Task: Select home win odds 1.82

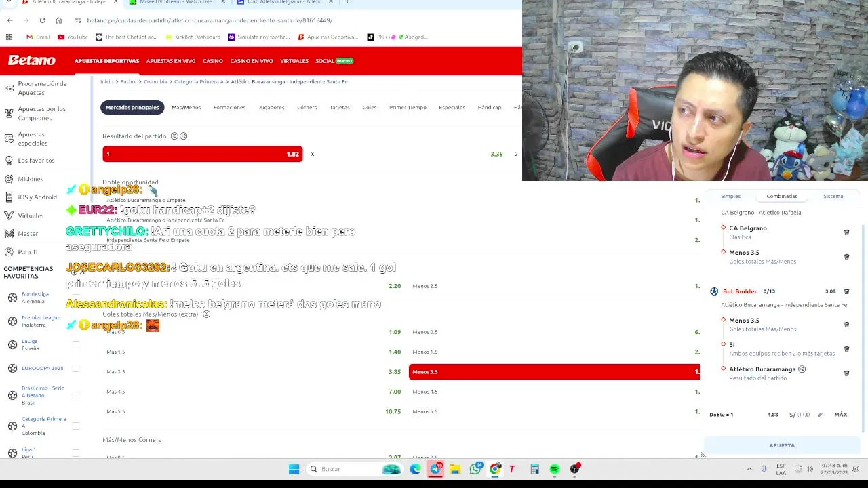Action: [203, 154]
